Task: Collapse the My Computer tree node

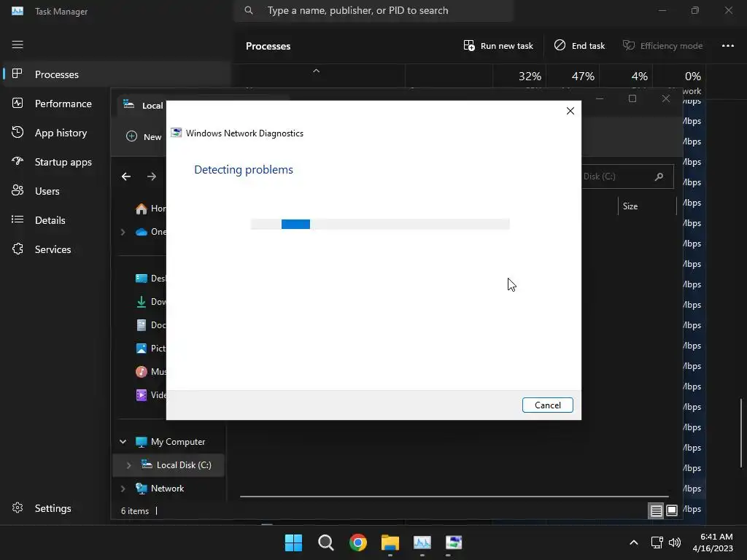Action: [x=123, y=442]
